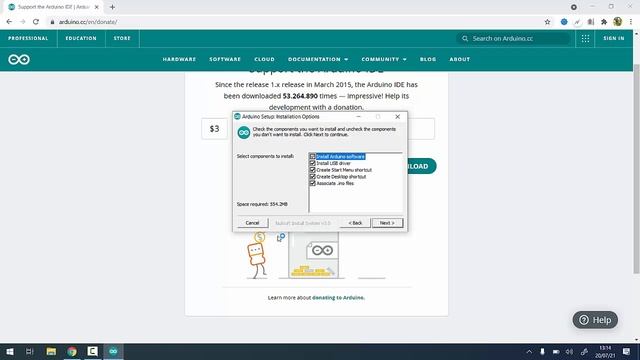Uncheck Create Desktop shortcut

click(x=313, y=177)
